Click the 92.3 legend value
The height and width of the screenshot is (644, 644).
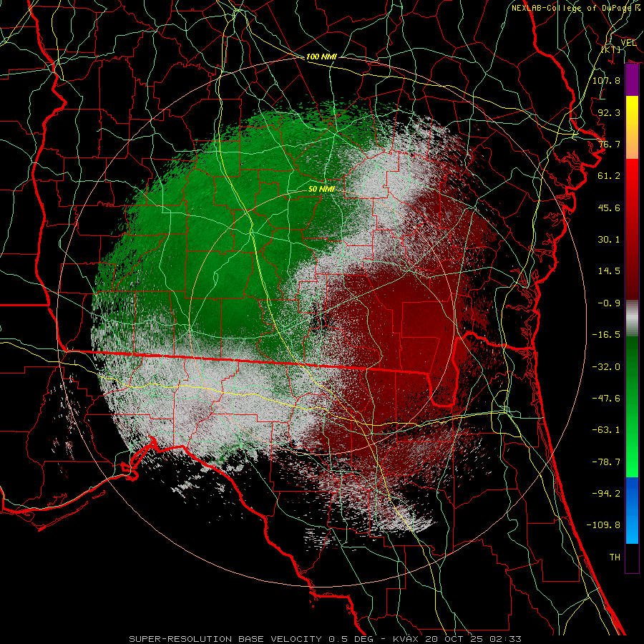coord(609,112)
